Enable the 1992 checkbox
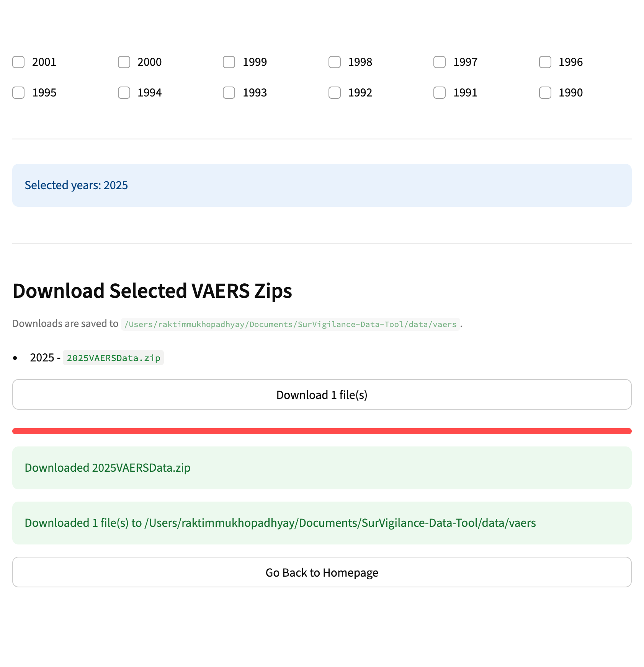The width and height of the screenshot is (644, 667). point(334,93)
